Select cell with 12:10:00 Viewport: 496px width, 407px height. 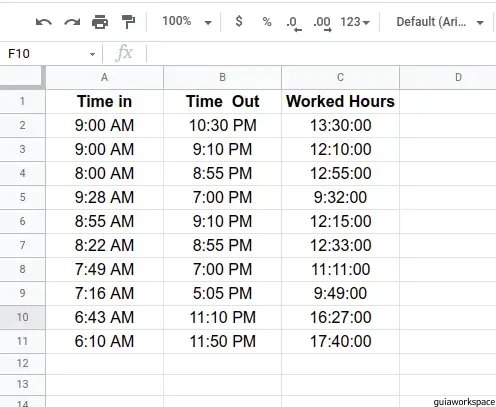[x=340, y=149]
